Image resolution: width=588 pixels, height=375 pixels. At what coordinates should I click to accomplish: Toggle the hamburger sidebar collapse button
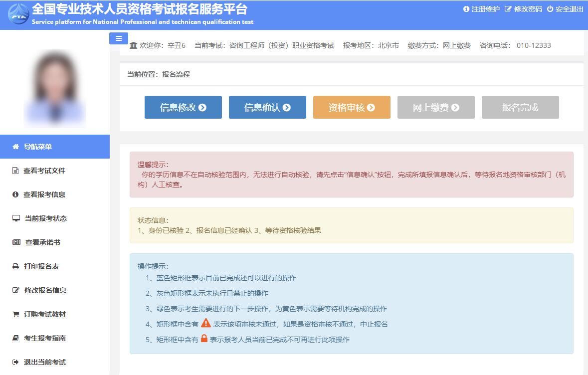click(119, 38)
